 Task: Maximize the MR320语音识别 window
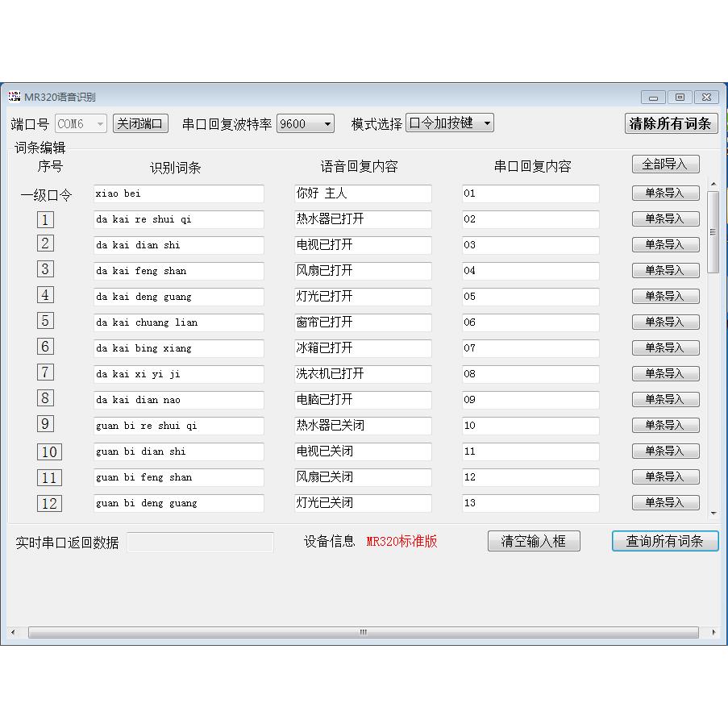tap(680, 97)
